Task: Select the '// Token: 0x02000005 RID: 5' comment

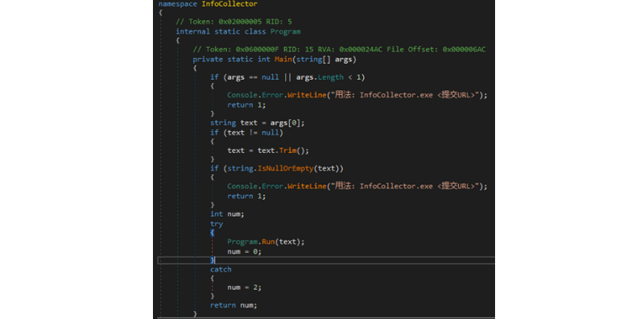Action: (x=233, y=22)
